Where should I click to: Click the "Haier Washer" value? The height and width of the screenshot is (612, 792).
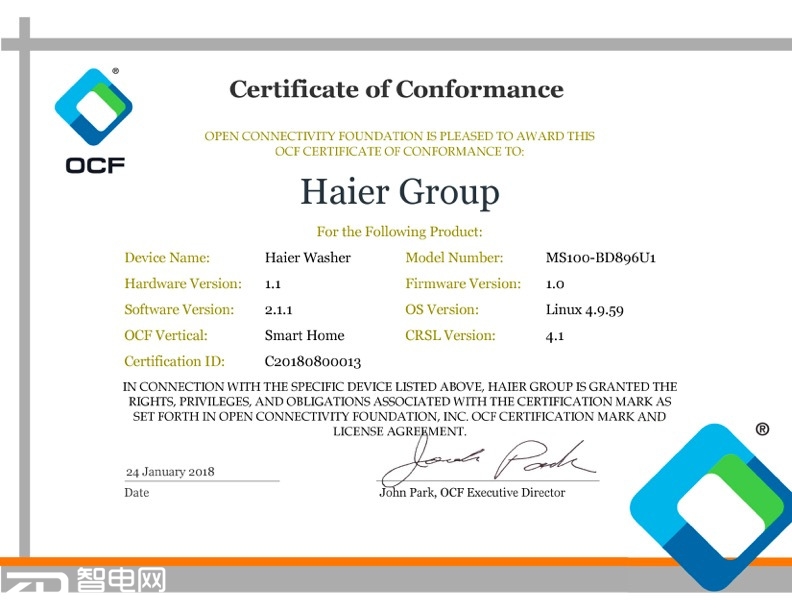[308, 258]
